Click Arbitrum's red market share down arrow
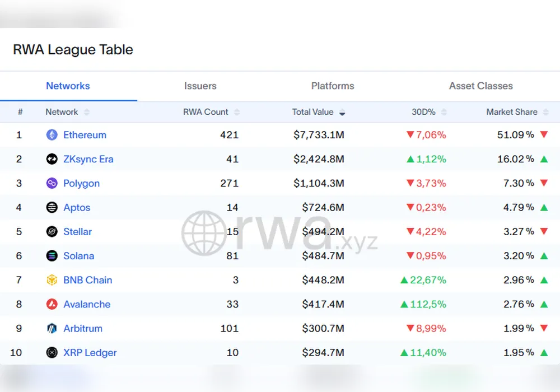 [544, 328]
